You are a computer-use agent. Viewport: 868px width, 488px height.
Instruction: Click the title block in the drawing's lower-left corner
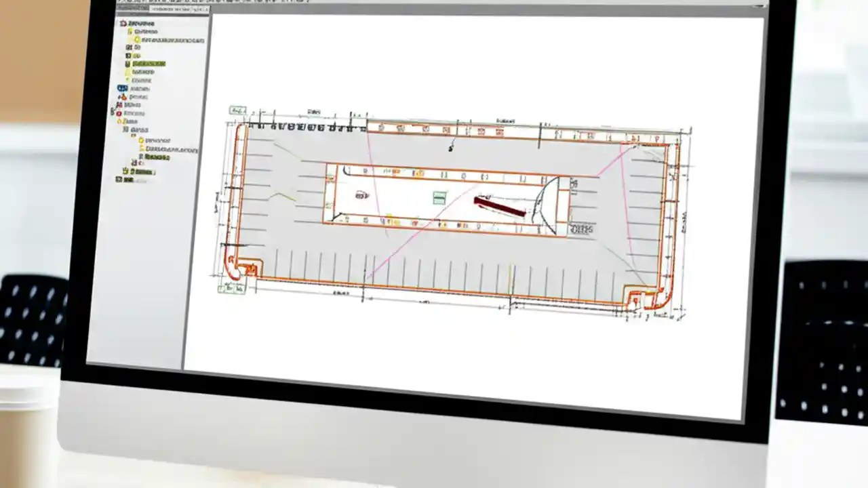233,287
